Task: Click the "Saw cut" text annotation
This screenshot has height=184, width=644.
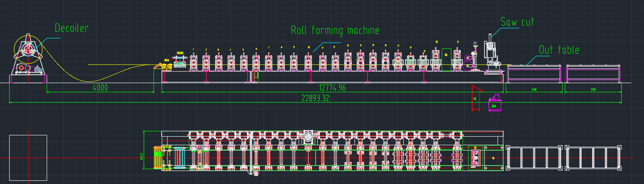Action: pyautogui.click(x=517, y=22)
